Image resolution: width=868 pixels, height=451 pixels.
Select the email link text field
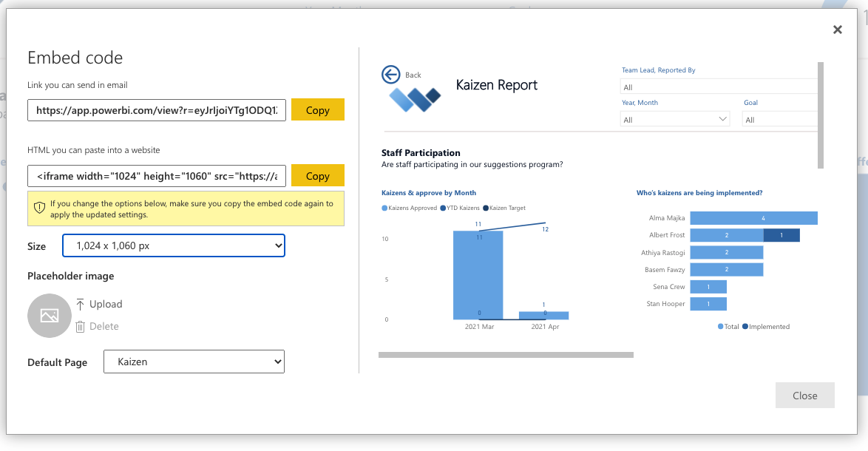point(155,109)
